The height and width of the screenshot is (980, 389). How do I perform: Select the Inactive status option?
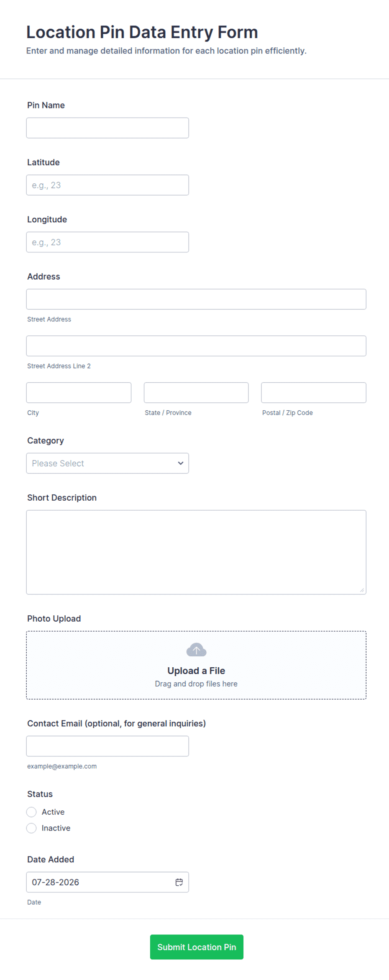pyautogui.click(x=31, y=828)
